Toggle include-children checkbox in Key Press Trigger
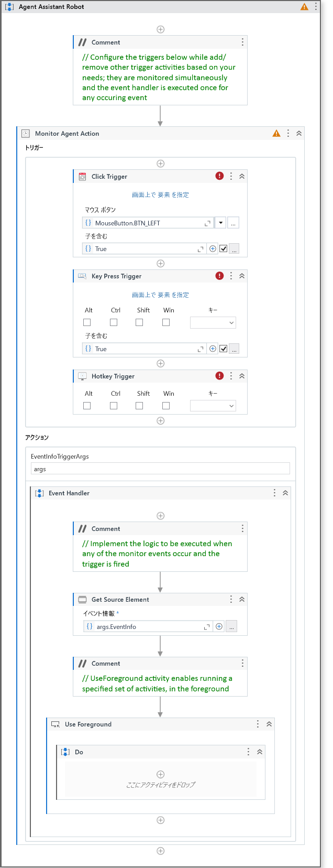The image size is (333, 868). 224,349
